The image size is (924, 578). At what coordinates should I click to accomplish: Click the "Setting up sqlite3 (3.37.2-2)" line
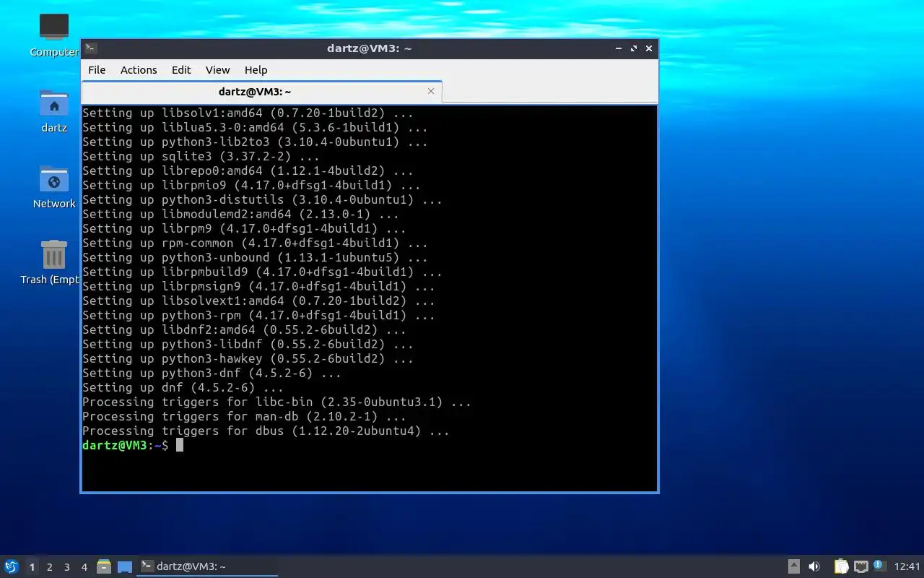click(x=201, y=156)
